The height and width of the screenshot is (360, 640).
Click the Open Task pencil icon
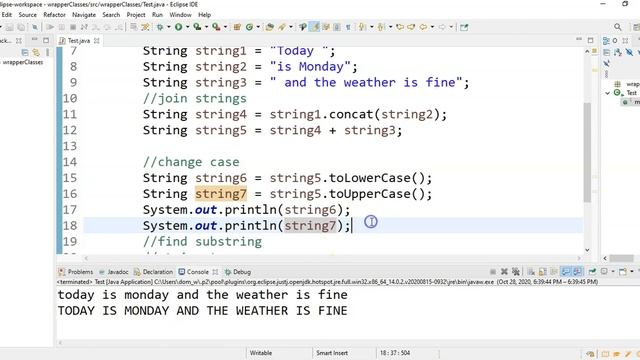point(282,27)
